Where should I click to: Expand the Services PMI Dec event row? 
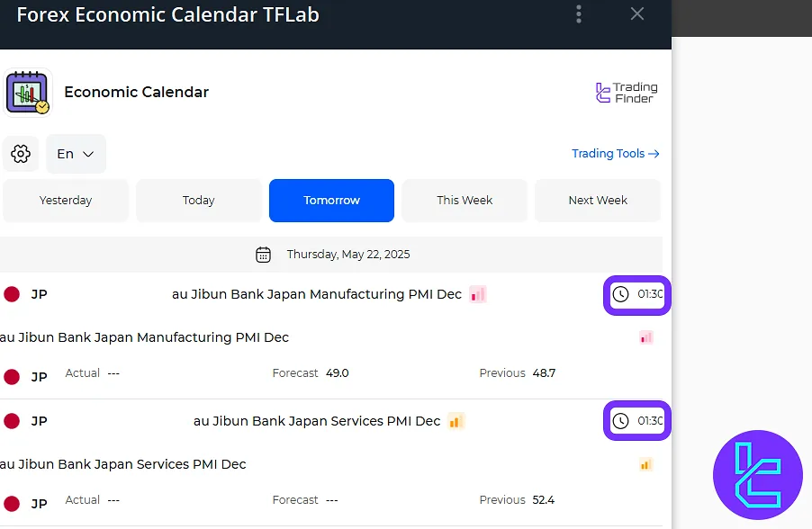coord(316,421)
